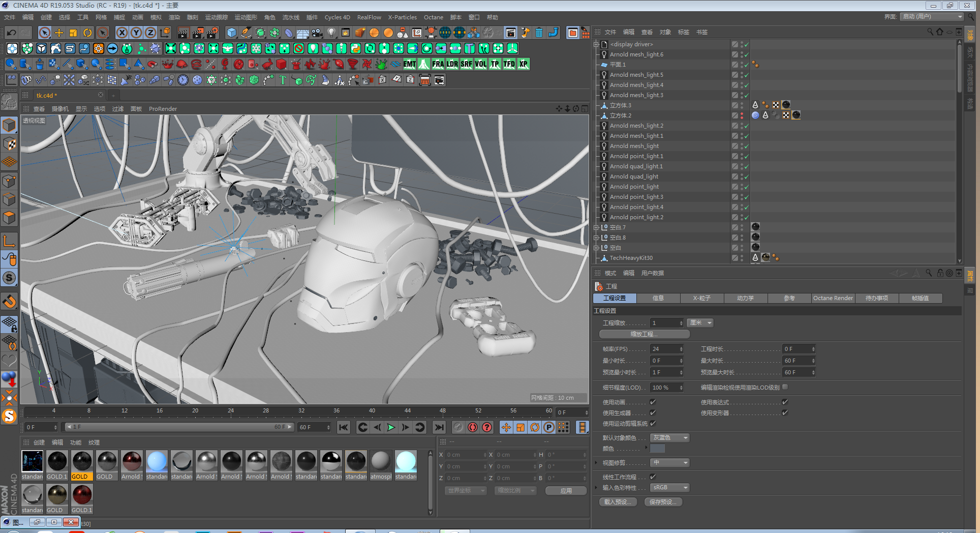Toggle the green check for Arnold quad_light

point(746,176)
